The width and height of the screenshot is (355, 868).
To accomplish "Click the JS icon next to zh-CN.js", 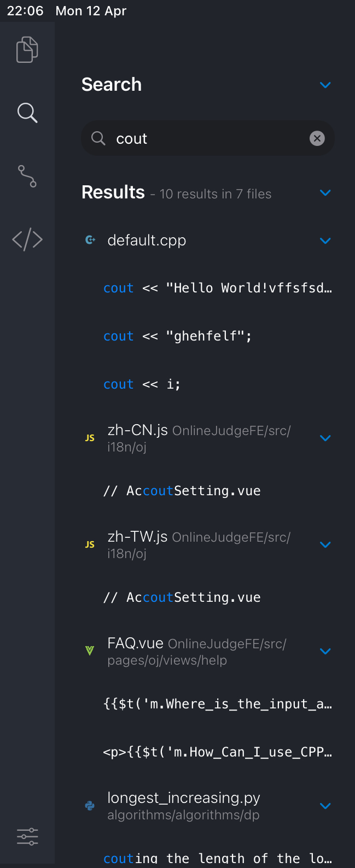I will pyautogui.click(x=89, y=437).
